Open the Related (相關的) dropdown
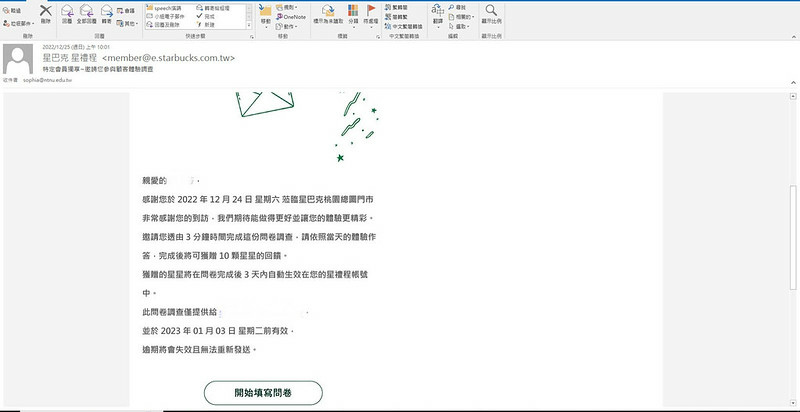800x412 pixels. click(x=461, y=16)
